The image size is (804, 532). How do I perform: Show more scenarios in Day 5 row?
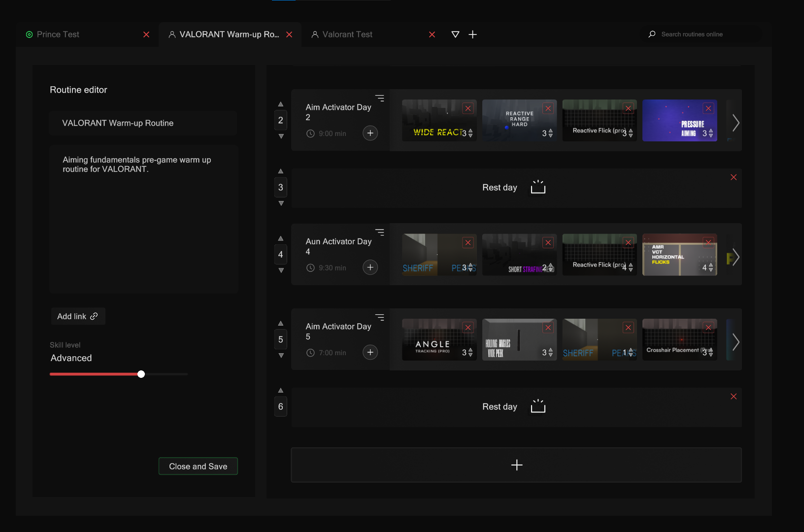click(x=735, y=342)
